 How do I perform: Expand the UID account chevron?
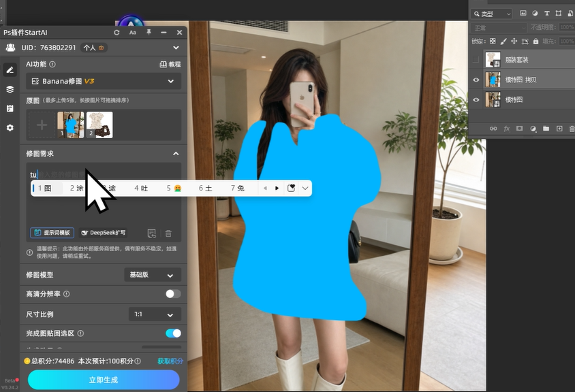[176, 48]
